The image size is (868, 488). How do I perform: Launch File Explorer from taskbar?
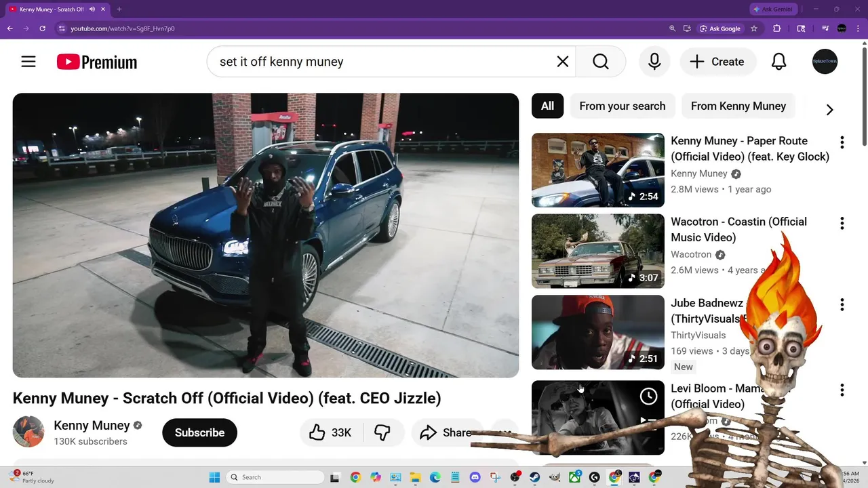point(415,477)
